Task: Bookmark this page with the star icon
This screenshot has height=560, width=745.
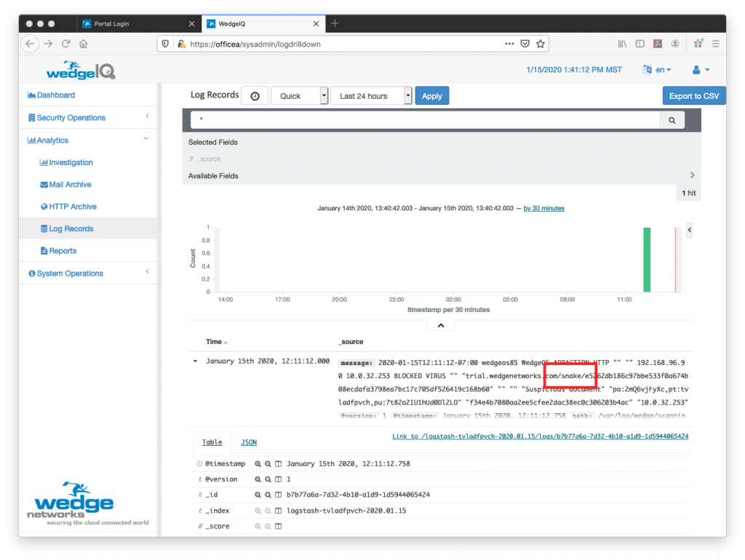Action: click(541, 44)
